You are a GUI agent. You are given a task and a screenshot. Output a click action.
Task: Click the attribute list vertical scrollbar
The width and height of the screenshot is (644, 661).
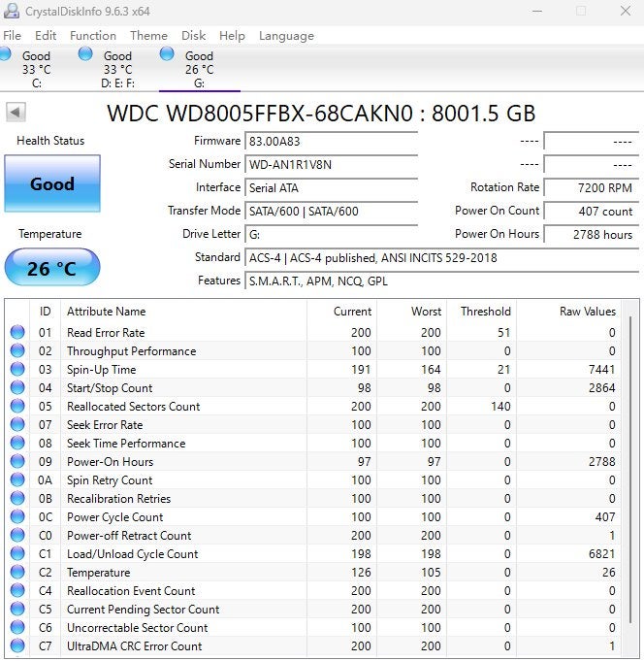[x=630, y=469]
